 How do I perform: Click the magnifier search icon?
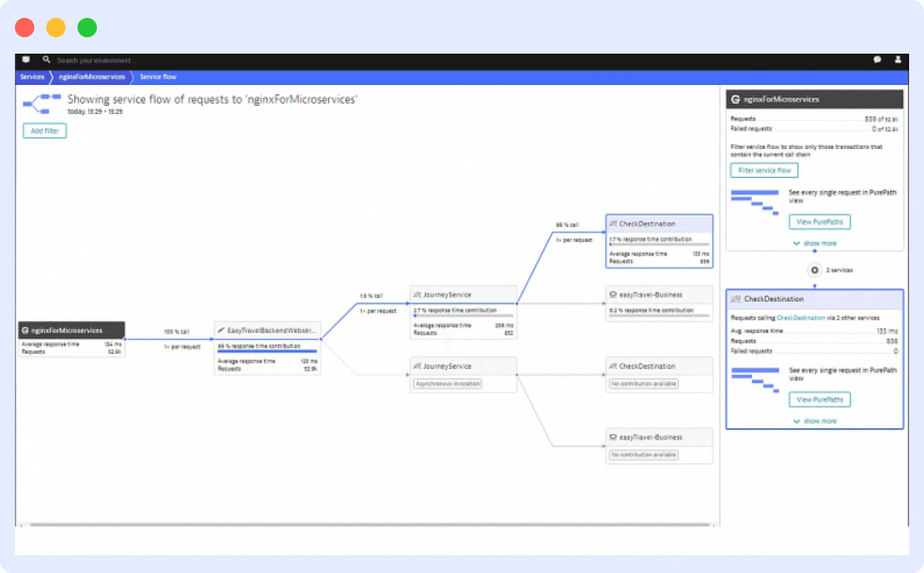pyautogui.click(x=46, y=60)
